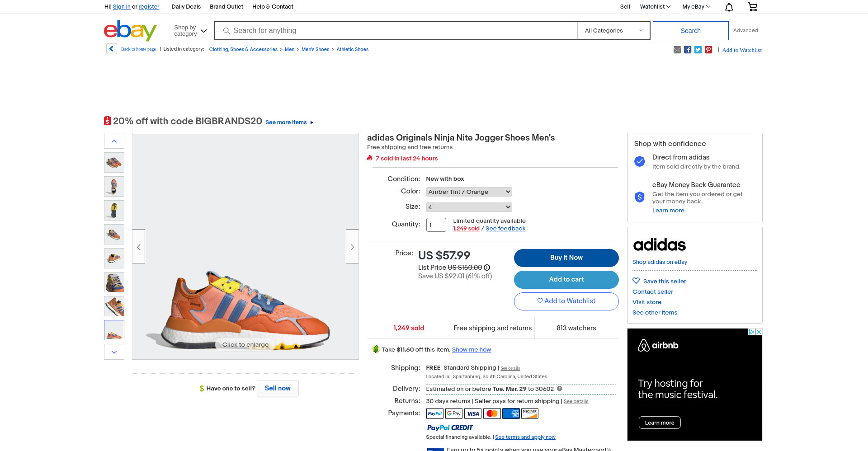Click the Buy It Now button
Screen dimensions: 868x451
coord(566,258)
